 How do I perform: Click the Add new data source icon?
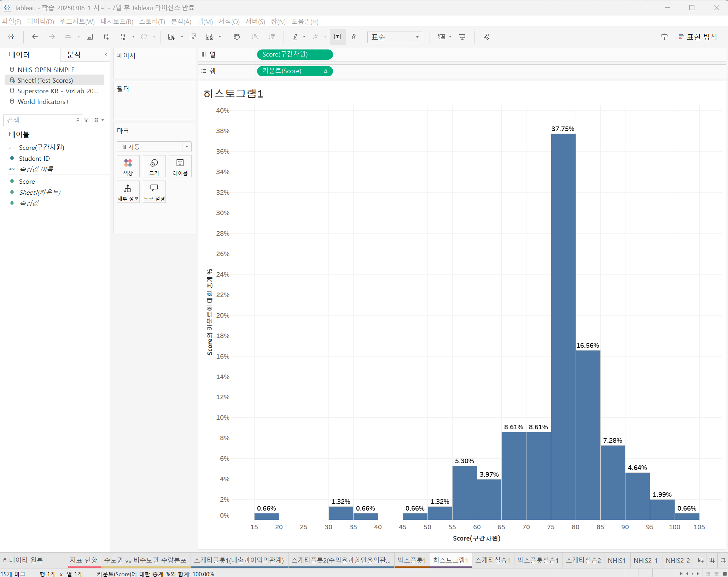pyautogui.click(x=106, y=37)
